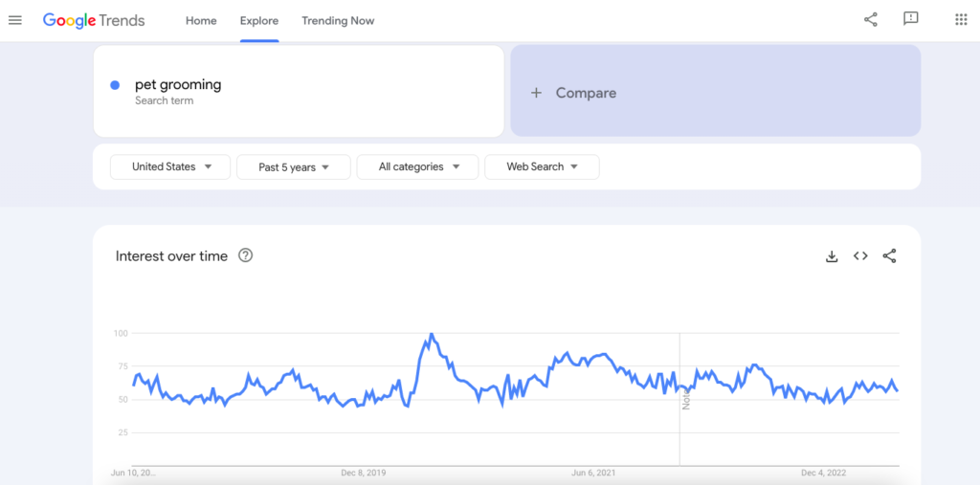This screenshot has width=980, height=485.
Task: Expand the United States region dropdown
Action: (170, 166)
